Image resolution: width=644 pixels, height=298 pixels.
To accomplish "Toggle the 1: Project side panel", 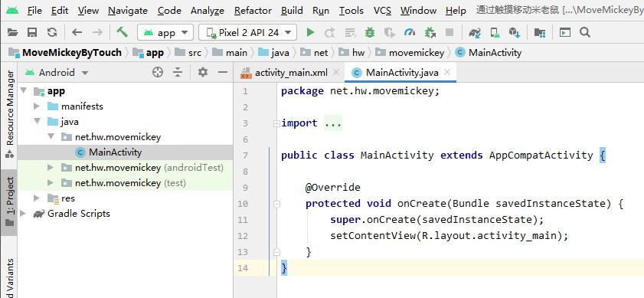I will 9,201.
